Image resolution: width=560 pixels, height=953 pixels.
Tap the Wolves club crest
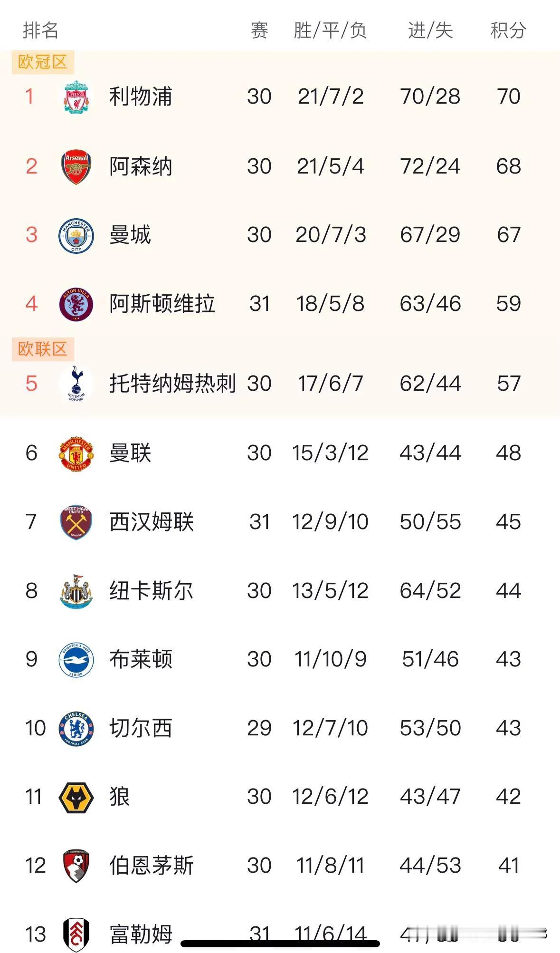(76, 798)
